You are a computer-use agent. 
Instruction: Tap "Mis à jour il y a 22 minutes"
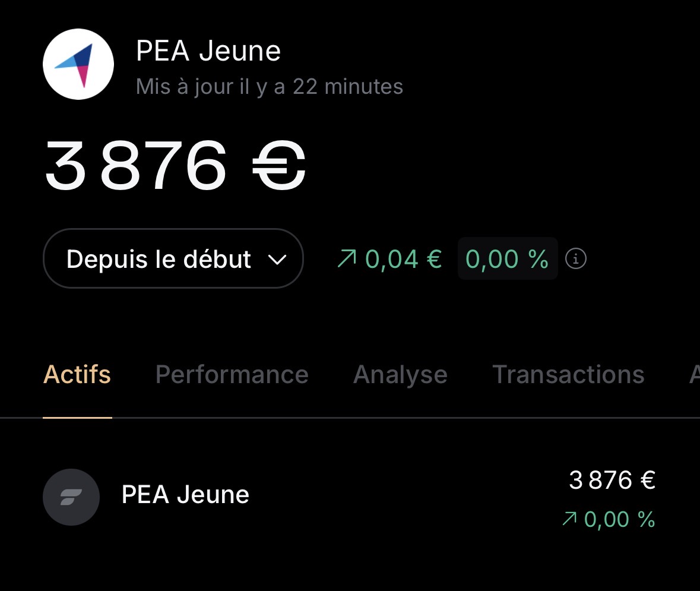[x=270, y=87]
